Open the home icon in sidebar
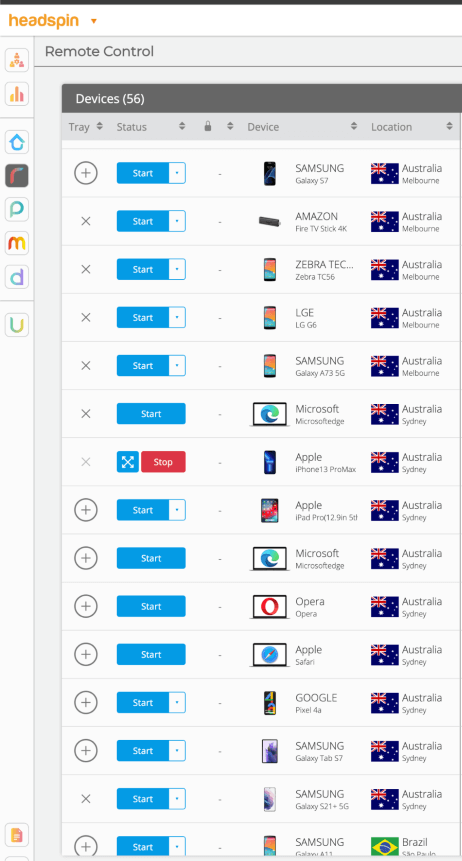Viewport: 462px width, 861px height. coord(17,142)
